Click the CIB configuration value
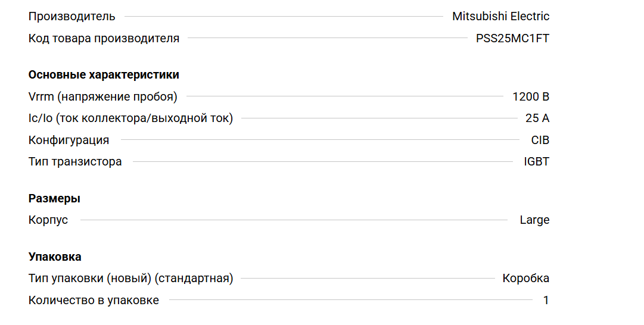The width and height of the screenshot is (644, 325). [540, 140]
